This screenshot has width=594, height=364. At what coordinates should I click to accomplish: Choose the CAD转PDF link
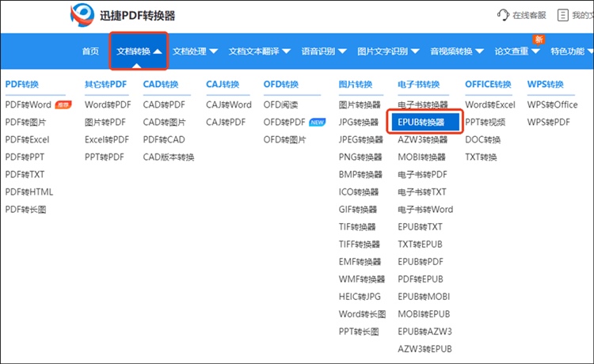(x=163, y=104)
